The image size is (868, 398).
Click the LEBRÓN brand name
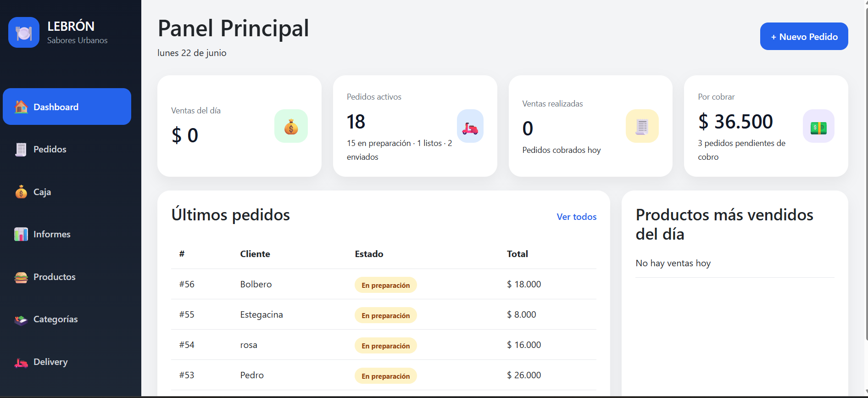click(x=71, y=27)
